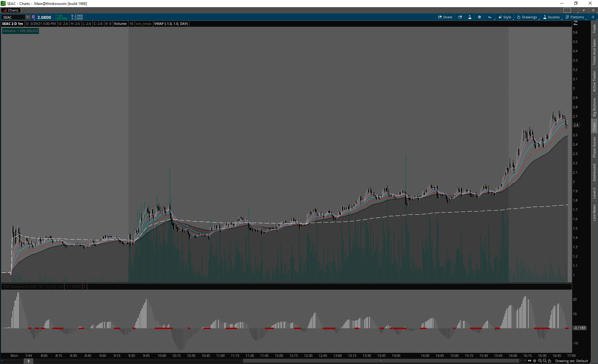Toggle the time axis collapse button at the bottom left

point(28,361)
